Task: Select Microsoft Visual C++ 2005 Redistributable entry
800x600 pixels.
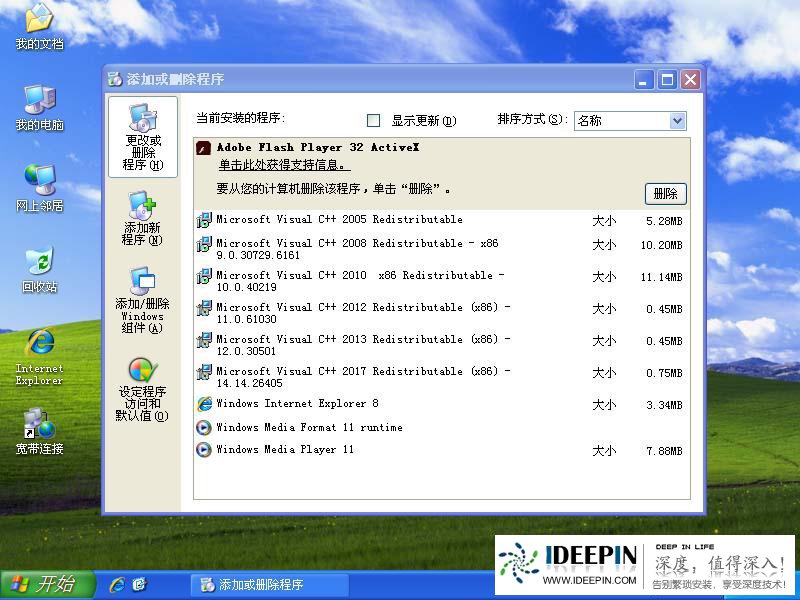Action: (441, 220)
